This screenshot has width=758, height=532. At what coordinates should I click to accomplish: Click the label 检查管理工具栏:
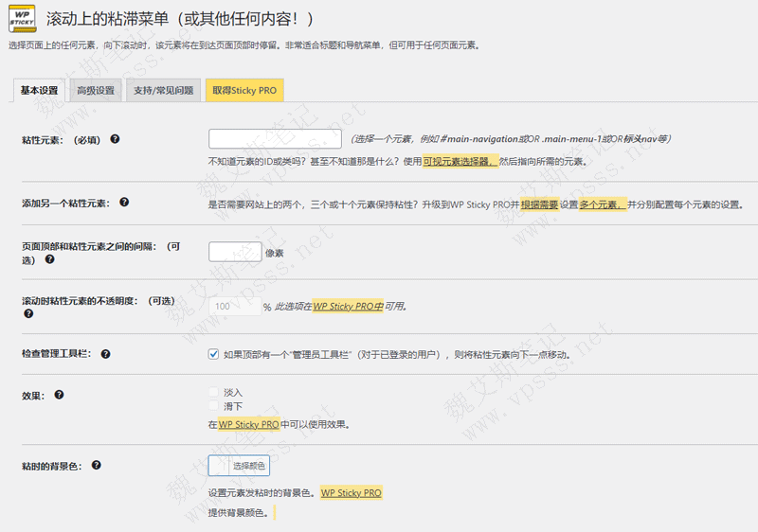click(x=57, y=354)
